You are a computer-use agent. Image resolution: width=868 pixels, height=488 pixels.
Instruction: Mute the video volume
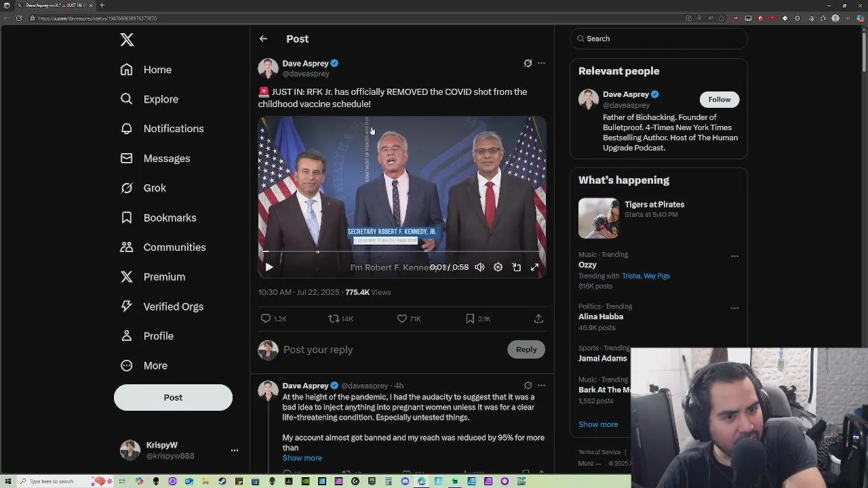click(479, 267)
